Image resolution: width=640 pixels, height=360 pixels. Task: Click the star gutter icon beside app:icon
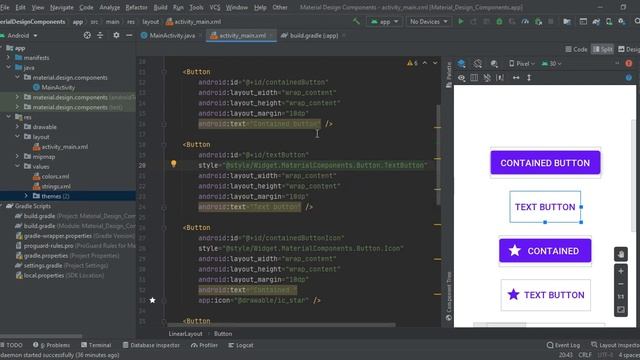coord(152,300)
